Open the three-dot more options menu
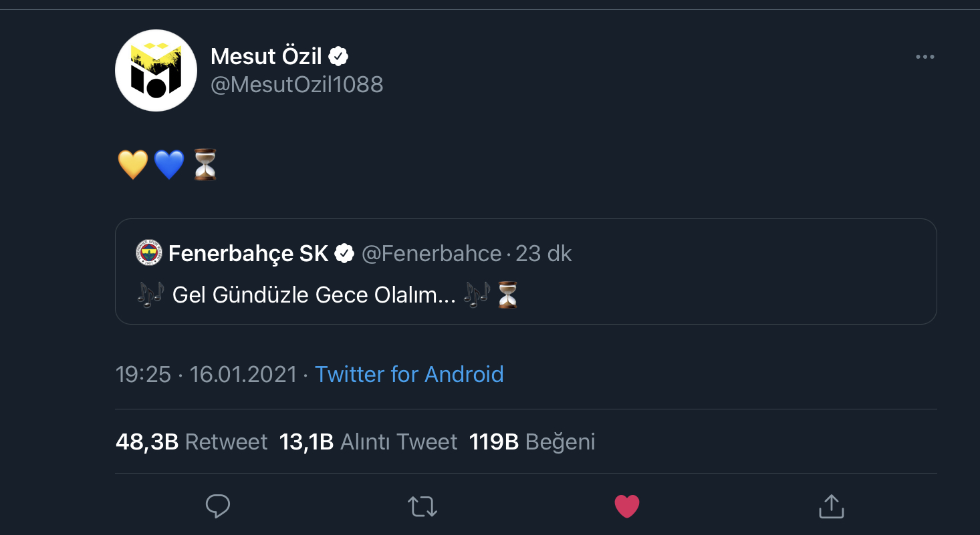Image resolution: width=980 pixels, height=535 pixels. pos(925,57)
